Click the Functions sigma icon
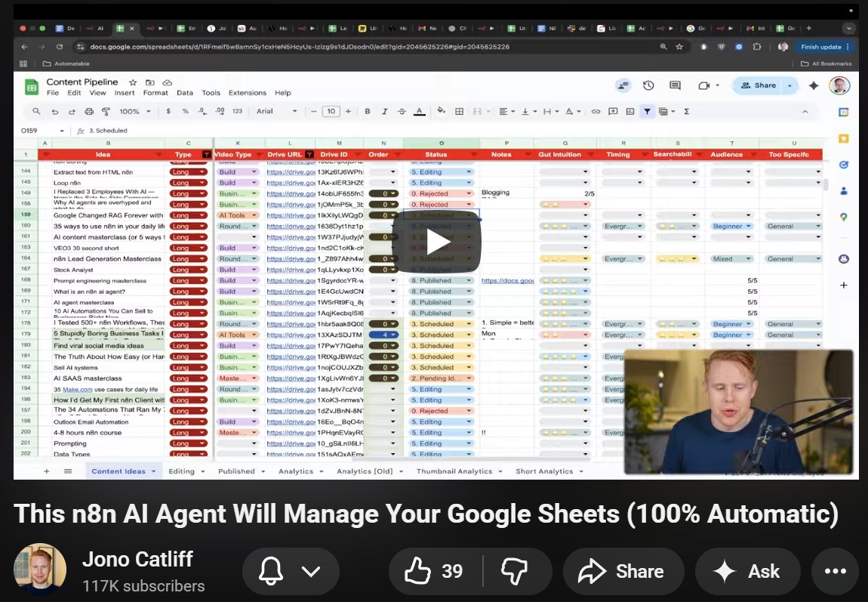 (686, 111)
